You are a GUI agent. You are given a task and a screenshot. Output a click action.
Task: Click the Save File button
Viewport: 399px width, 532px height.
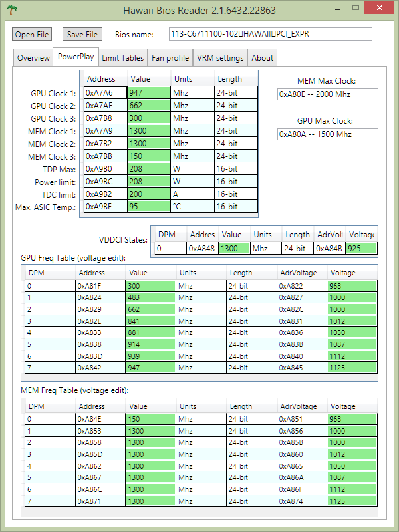pos(82,34)
